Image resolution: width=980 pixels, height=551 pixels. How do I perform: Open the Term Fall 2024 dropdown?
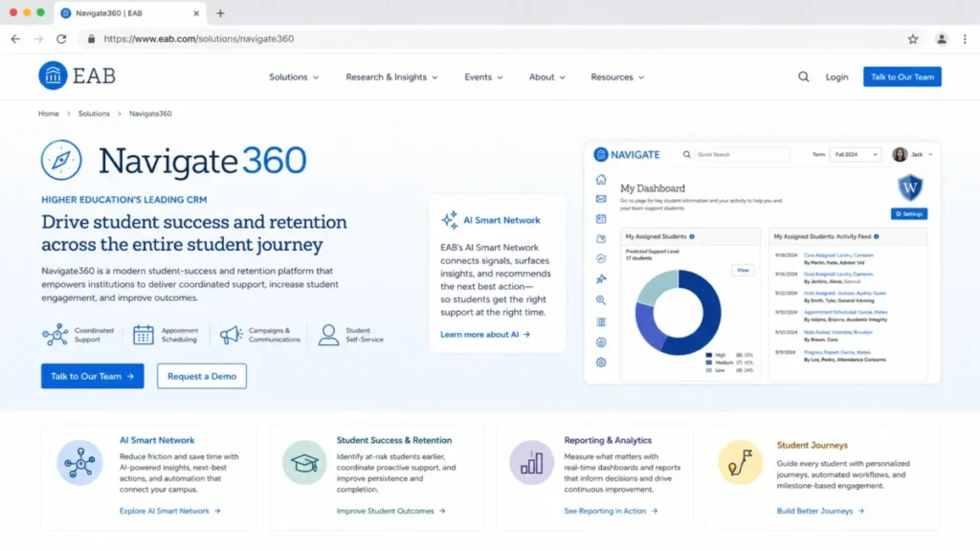click(x=856, y=154)
